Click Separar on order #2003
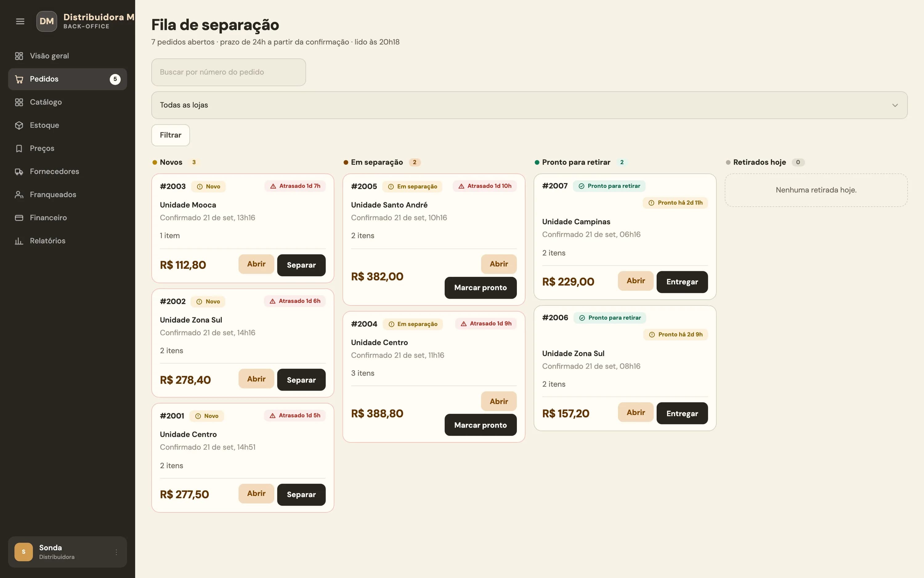Image resolution: width=924 pixels, height=578 pixels. tap(301, 265)
